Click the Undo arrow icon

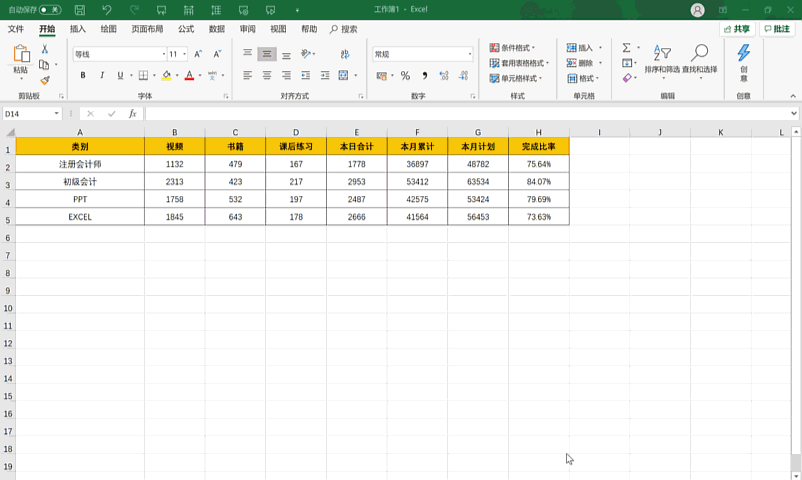click(106, 10)
